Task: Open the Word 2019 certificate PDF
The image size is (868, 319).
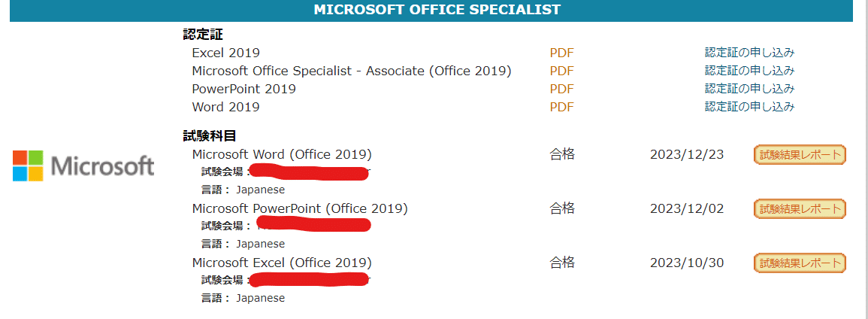Action: [561, 107]
